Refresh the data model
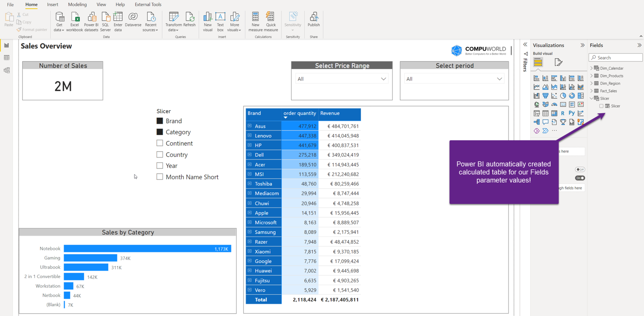644x316 pixels. click(x=190, y=19)
